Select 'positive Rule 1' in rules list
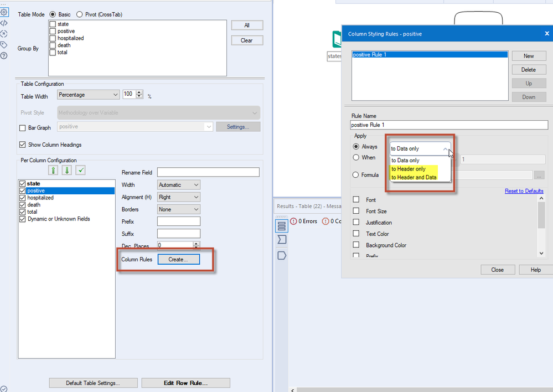Image resolution: width=553 pixels, height=392 pixels. tap(430, 55)
